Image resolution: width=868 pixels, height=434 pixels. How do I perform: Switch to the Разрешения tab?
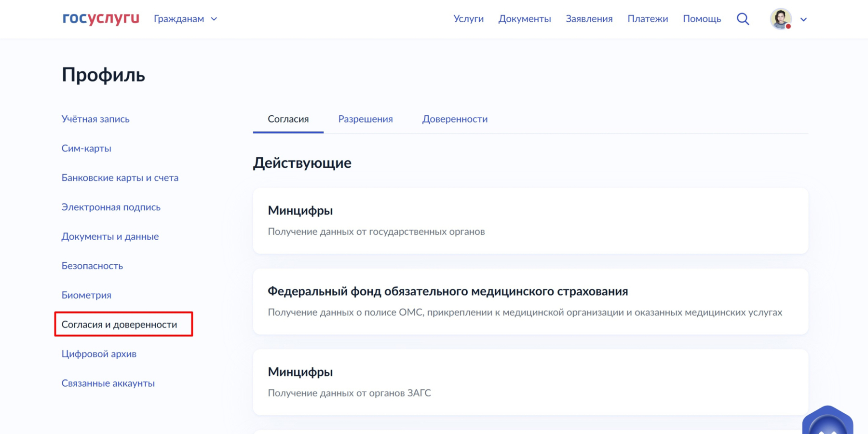click(365, 119)
